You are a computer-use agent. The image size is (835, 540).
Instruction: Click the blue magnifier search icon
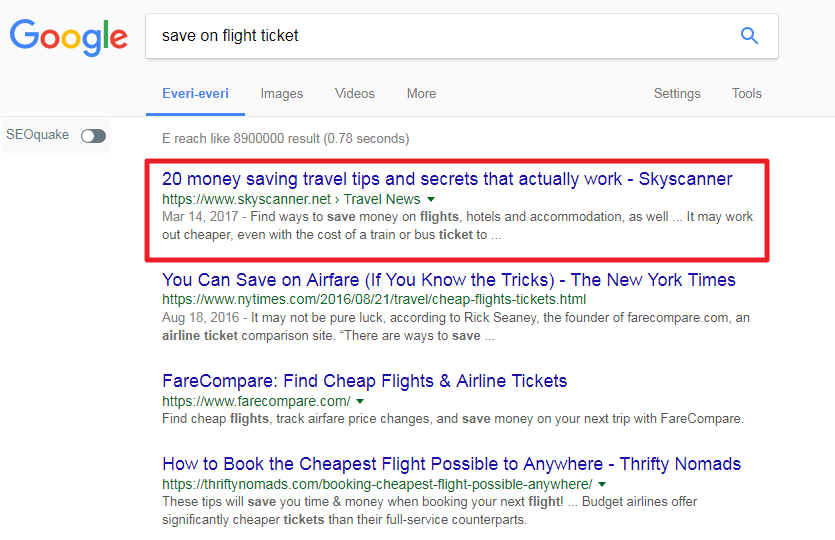point(749,36)
